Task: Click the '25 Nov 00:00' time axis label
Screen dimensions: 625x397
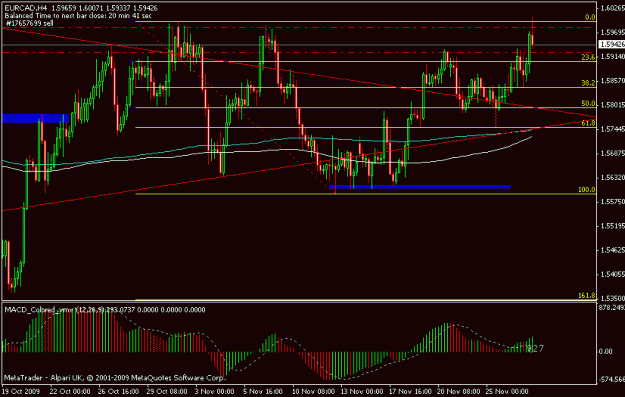Action: coord(508,391)
